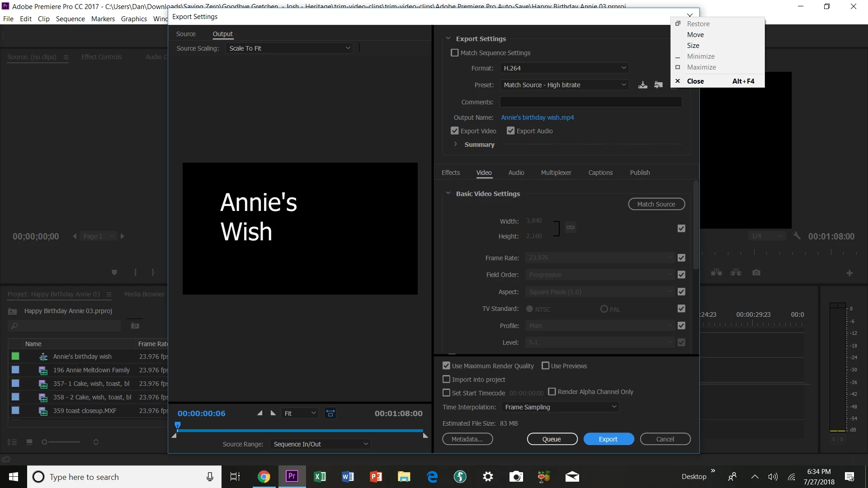Toggle the aspect ratio correction icon
868x488 pixels.
coord(330,413)
